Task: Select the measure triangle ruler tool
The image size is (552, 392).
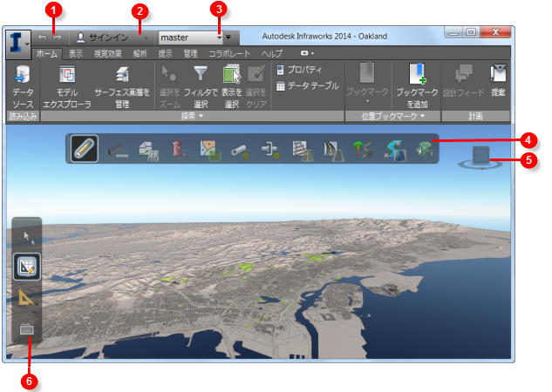Action: point(27,298)
